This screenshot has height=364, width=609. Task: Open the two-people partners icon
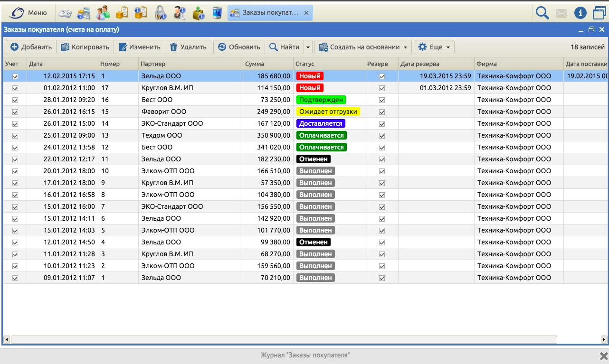click(103, 13)
